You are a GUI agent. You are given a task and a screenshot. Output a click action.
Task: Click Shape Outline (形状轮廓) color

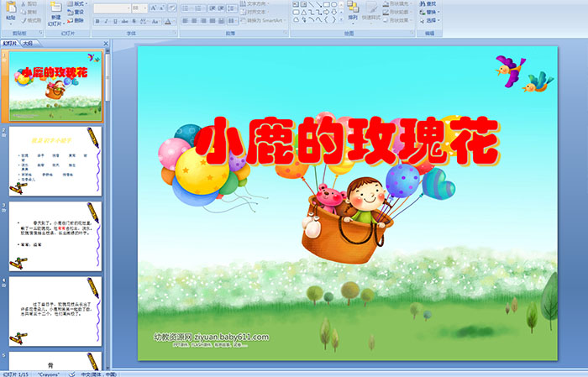click(398, 12)
